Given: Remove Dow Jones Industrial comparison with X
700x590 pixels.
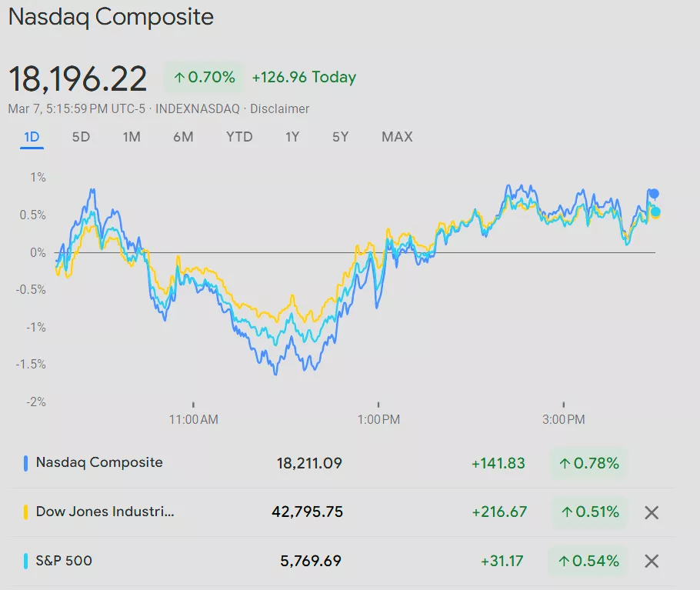Looking at the screenshot, I should (652, 513).
